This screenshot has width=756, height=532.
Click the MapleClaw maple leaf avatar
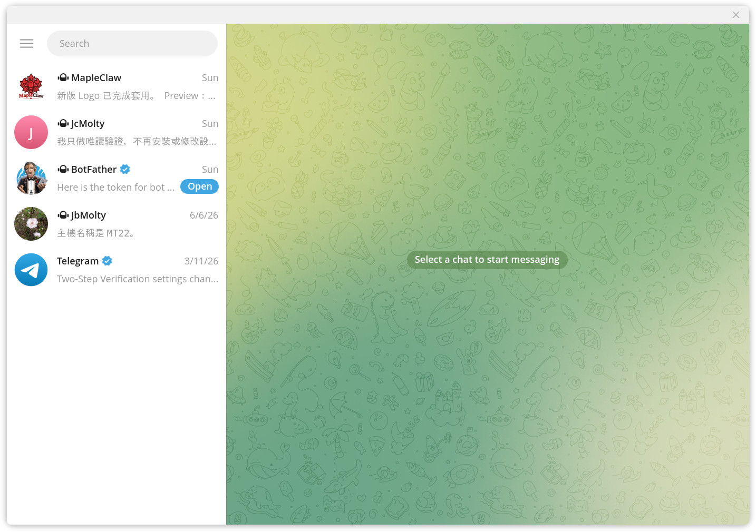coord(31,86)
